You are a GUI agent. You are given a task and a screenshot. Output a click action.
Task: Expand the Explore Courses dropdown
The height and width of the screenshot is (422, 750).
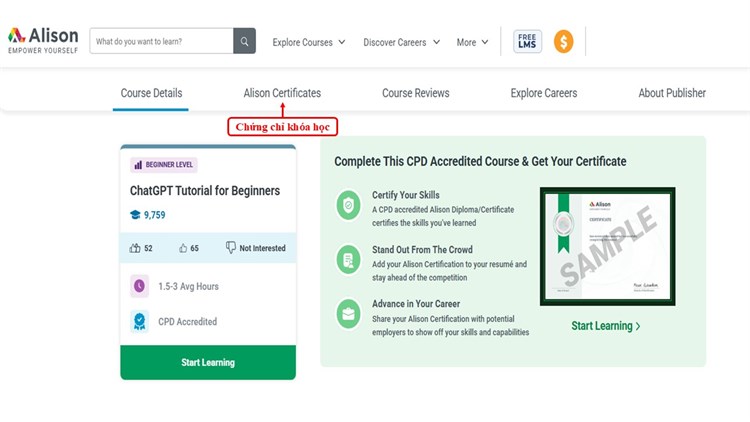point(309,42)
